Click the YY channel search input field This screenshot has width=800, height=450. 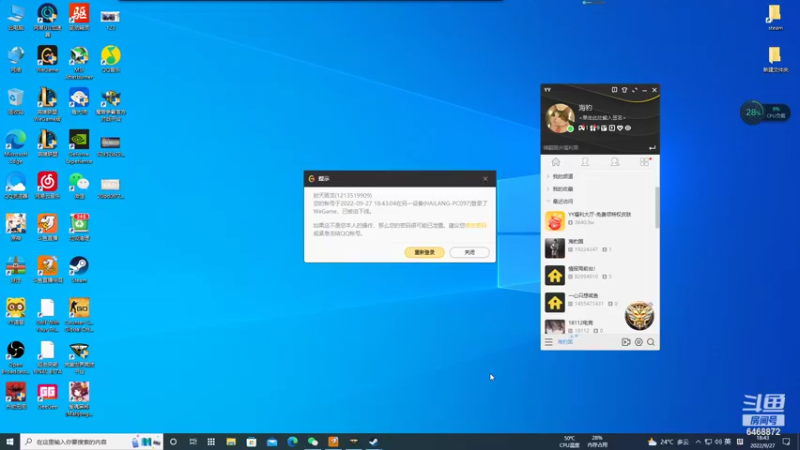593,147
